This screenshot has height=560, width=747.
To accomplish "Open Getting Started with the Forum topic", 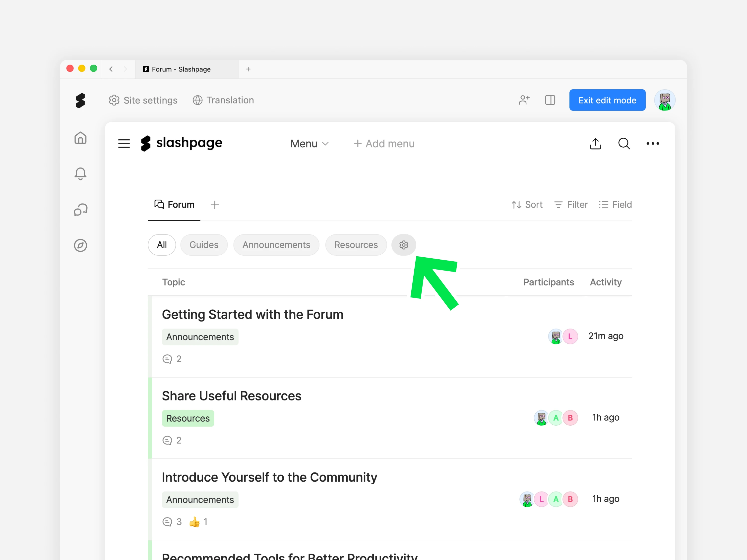I will click(x=252, y=315).
